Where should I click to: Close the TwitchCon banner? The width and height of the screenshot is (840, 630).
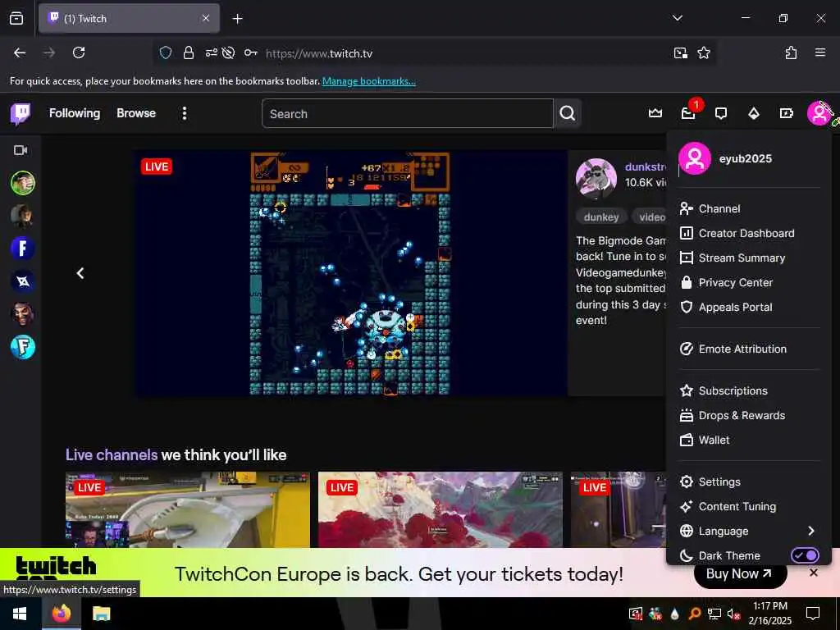click(x=813, y=573)
